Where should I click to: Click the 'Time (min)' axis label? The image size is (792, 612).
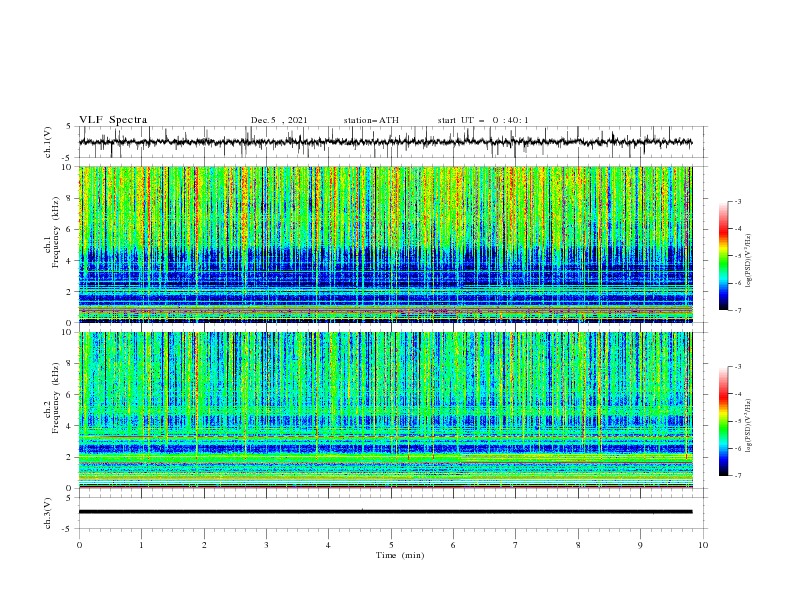point(400,555)
